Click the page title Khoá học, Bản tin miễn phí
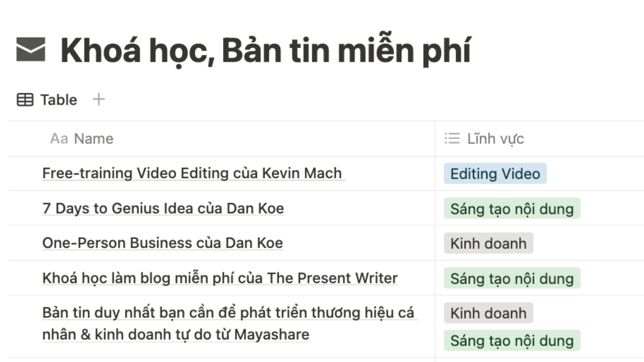 coord(266,50)
